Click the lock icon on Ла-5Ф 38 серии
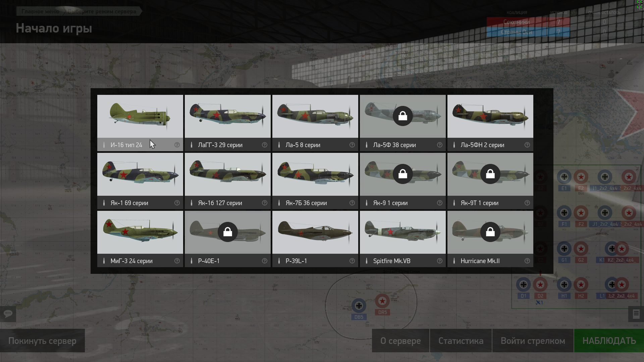The height and width of the screenshot is (362, 644). (402, 116)
